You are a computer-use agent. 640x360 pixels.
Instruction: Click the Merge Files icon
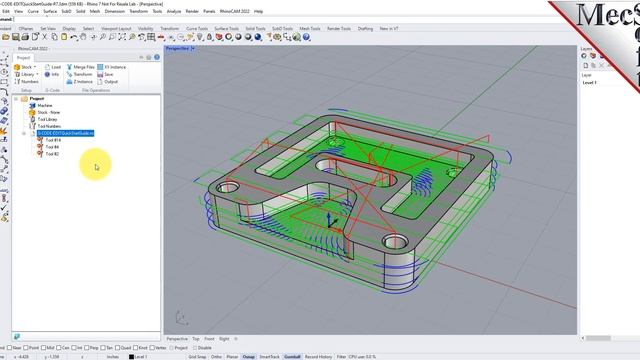[x=69, y=67]
